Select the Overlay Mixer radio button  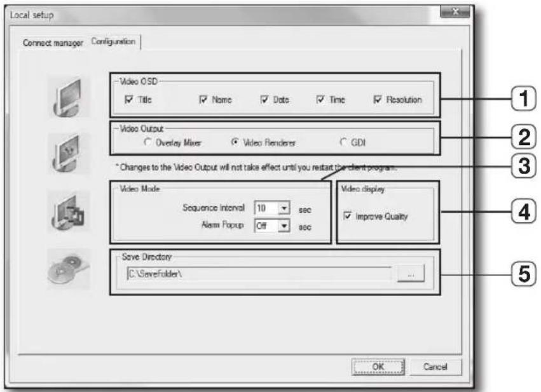(147, 141)
